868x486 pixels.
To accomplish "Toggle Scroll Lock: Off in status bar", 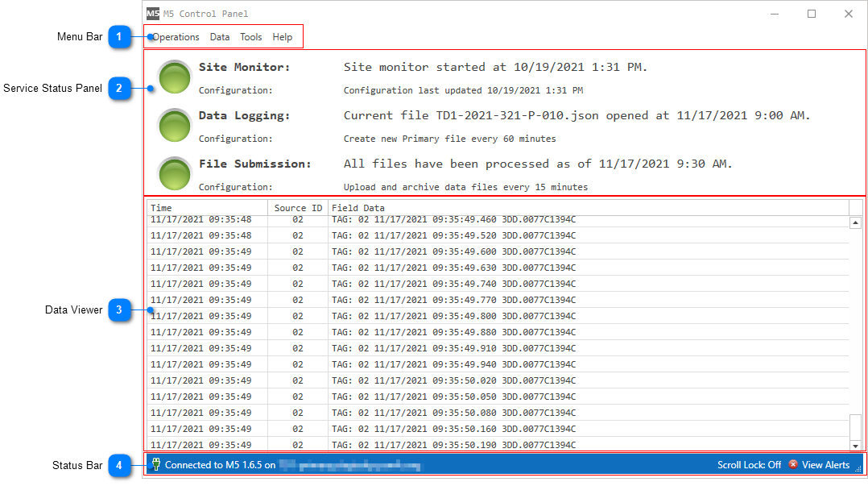I will pos(749,465).
